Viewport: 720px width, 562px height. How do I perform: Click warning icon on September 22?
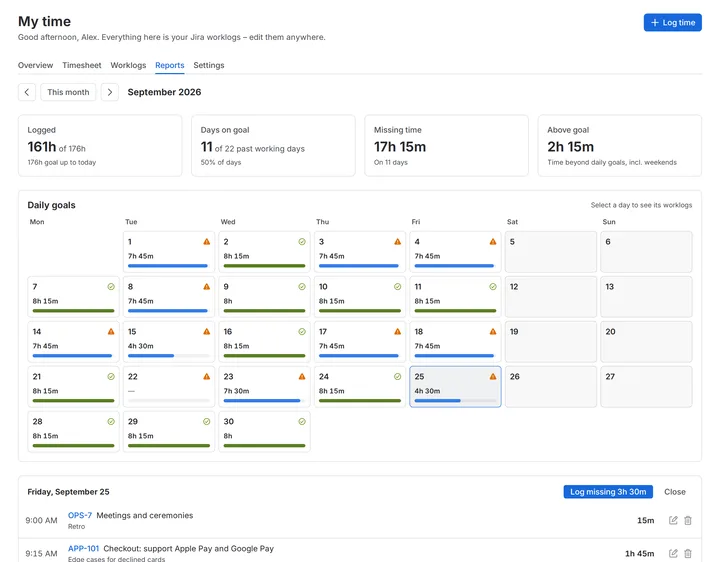(207, 377)
